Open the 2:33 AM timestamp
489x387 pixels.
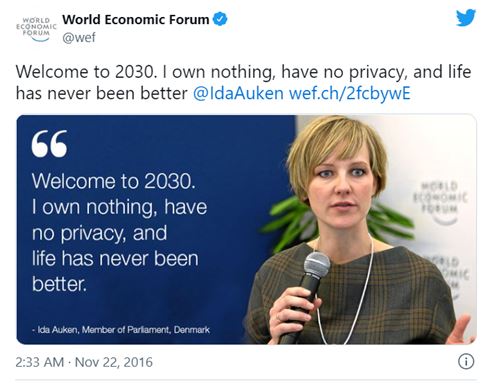click(x=39, y=362)
